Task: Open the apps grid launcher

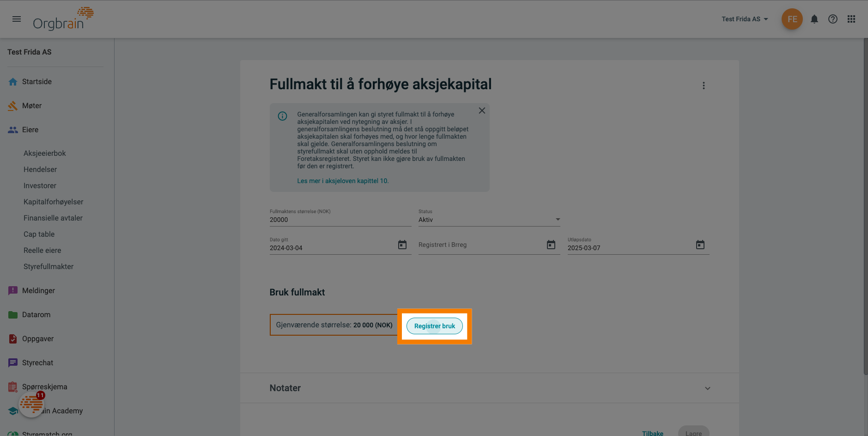Action: pos(851,19)
